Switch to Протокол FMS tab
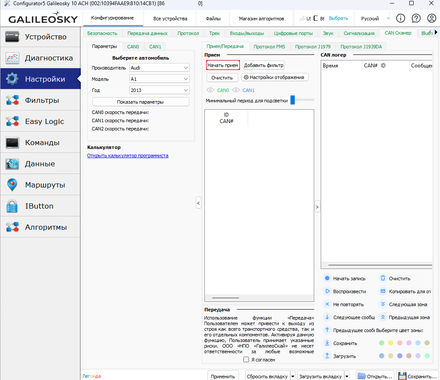The width and height of the screenshot is (440, 380). click(x=269, y=47)
